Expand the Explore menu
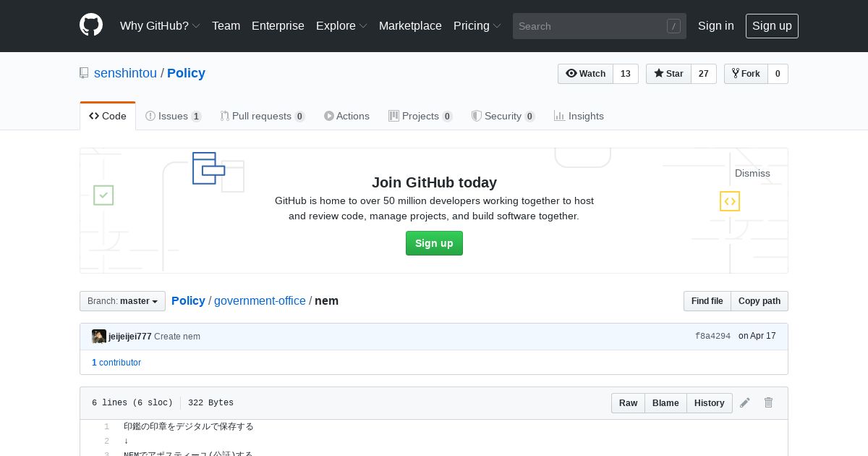The height and width of the screenshot is (456, 868). click(x=341, y=25)
